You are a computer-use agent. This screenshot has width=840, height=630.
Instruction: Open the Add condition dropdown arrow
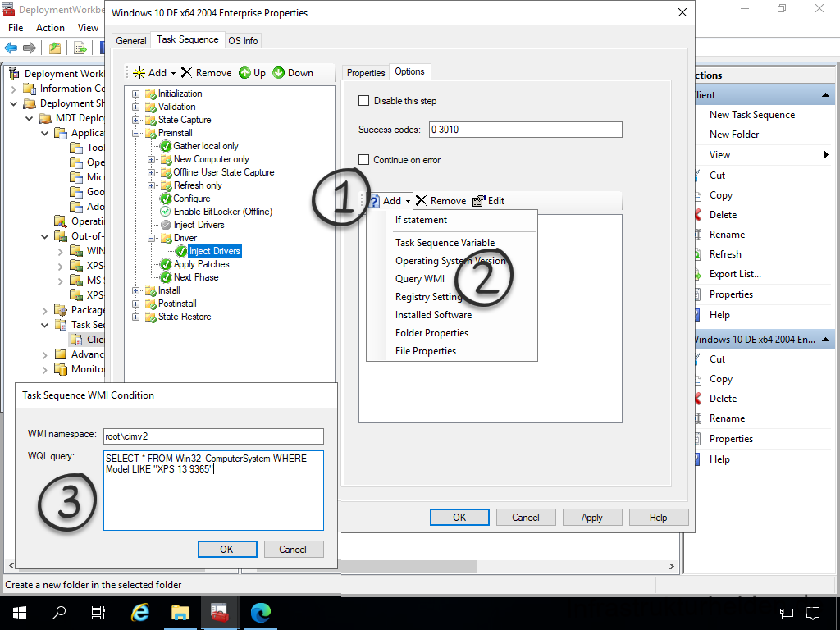point(408,202)
